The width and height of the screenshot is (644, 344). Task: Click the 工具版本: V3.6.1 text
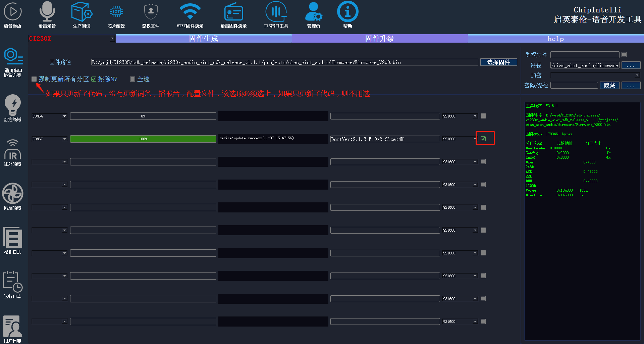pyautogui.click(x=542, y=106)
